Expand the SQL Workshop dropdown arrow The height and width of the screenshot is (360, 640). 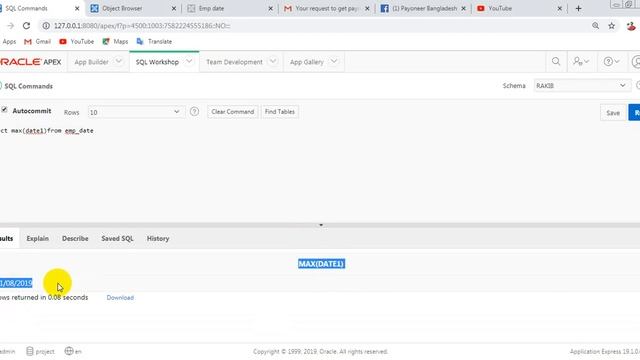click(189, 61)
